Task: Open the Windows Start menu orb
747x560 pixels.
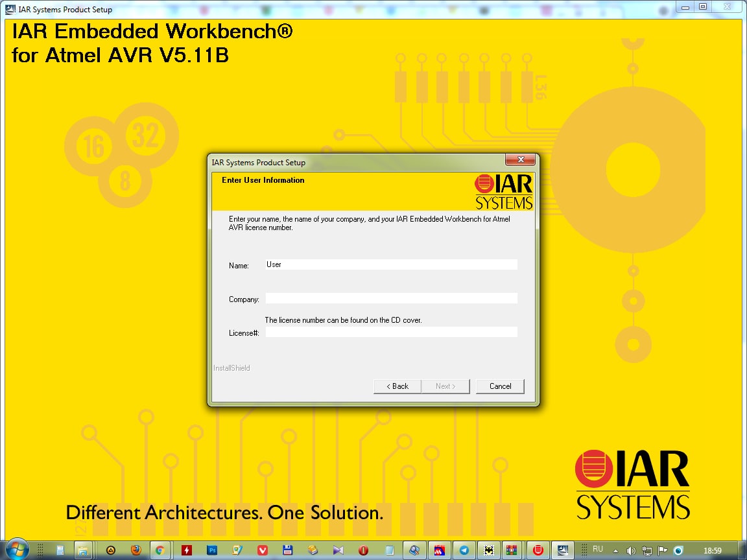Action: [x=17, y=550]
